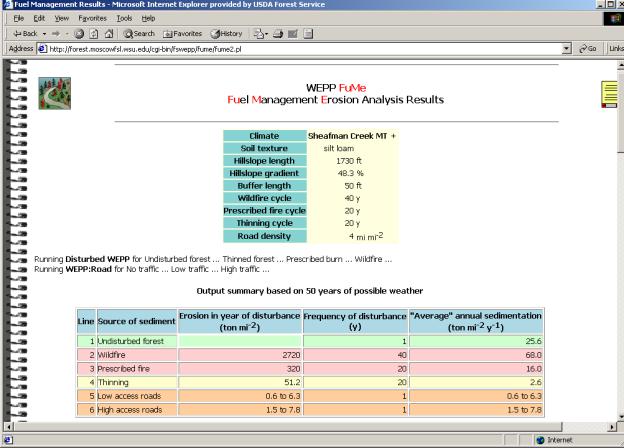
Task: Open the Search pane button
Action: 139,34
